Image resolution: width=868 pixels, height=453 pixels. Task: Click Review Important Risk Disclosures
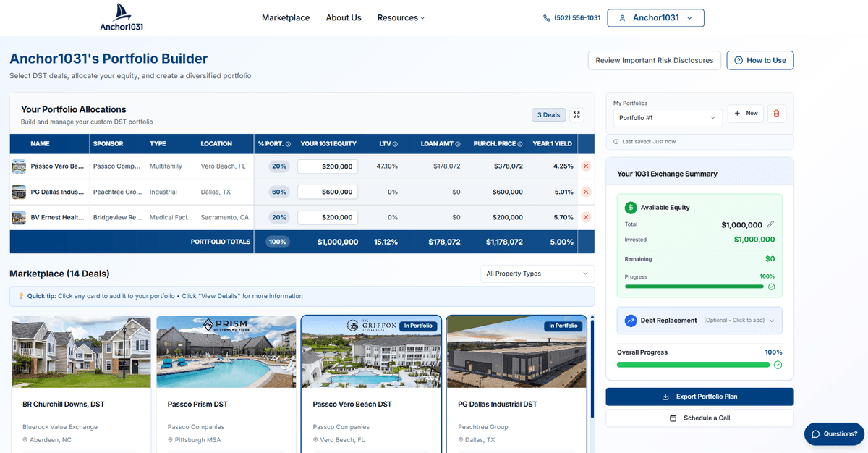tap(654, 60)
